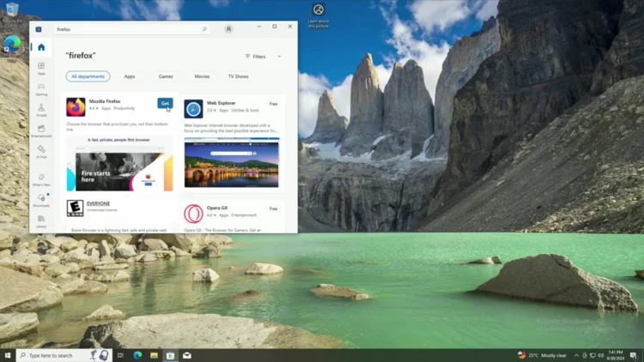Open File Explorer from the taskbar
This screenshot has height=362, width=644.
pyautogui.click(x=154, y=355)
